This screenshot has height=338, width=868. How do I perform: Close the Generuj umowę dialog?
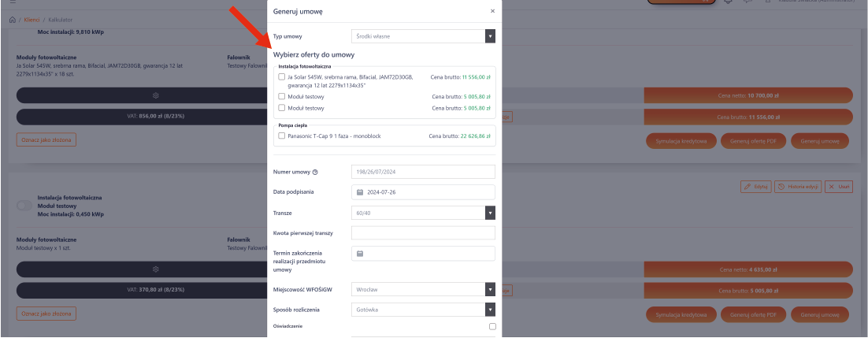tap(492, 12)
